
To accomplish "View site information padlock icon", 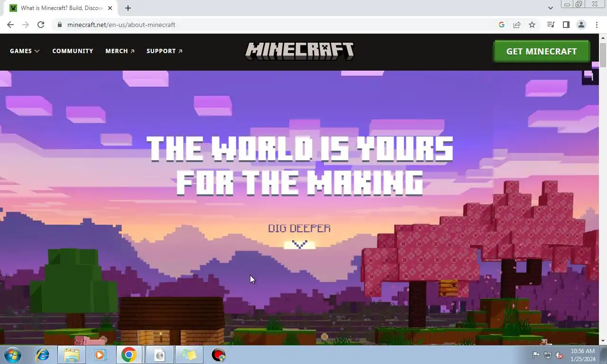I will tap(59, 25).
